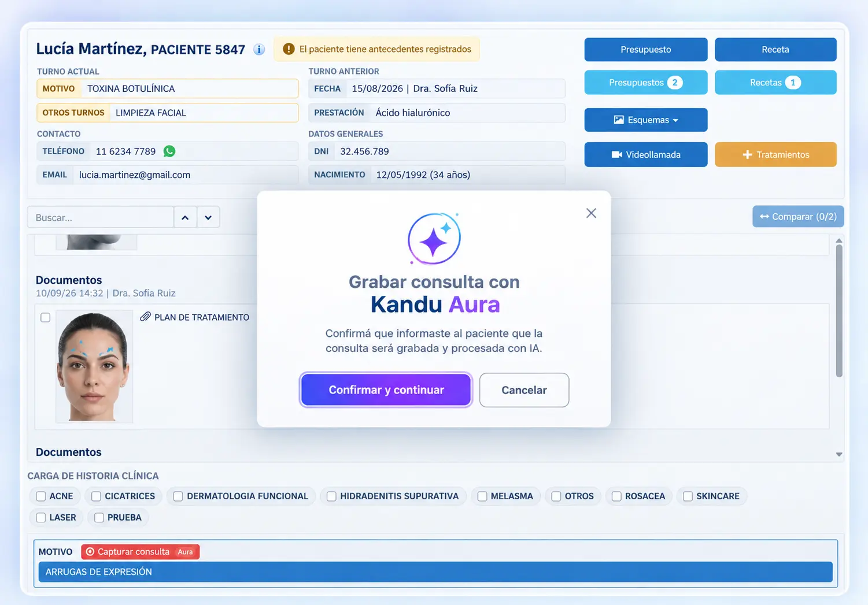Start a Videollamada
This screenshot has width=868, height=605.
pos(646,155)
